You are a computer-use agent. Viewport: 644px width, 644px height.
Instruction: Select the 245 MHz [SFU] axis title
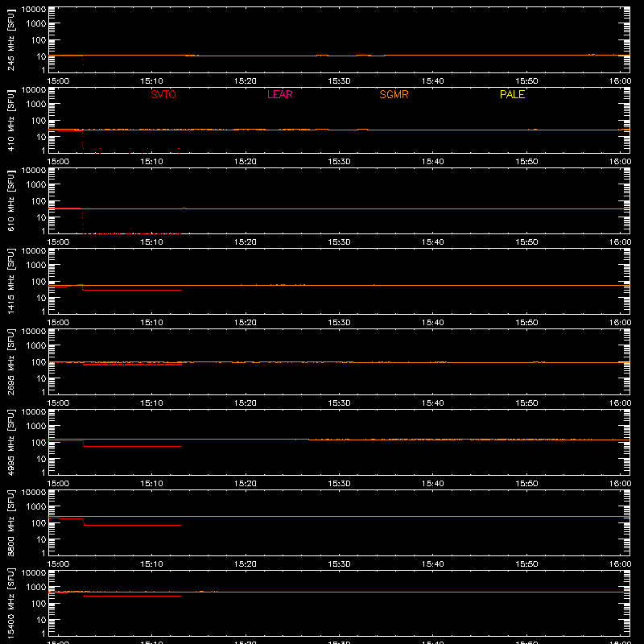pos(10,40)
